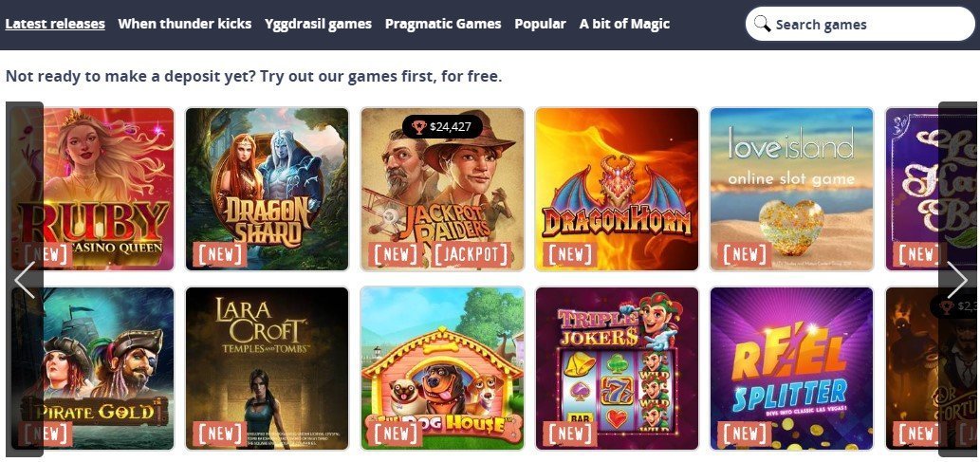Click the left carousel arrow
The height and width of the screenshot is (462, 980).
coord(25,280)
